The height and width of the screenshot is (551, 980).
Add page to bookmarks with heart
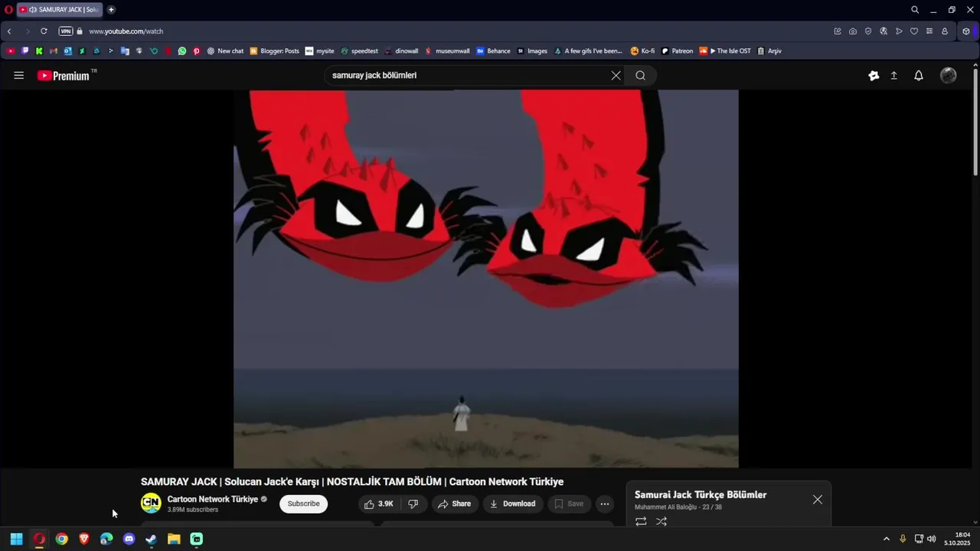point(914,31)
